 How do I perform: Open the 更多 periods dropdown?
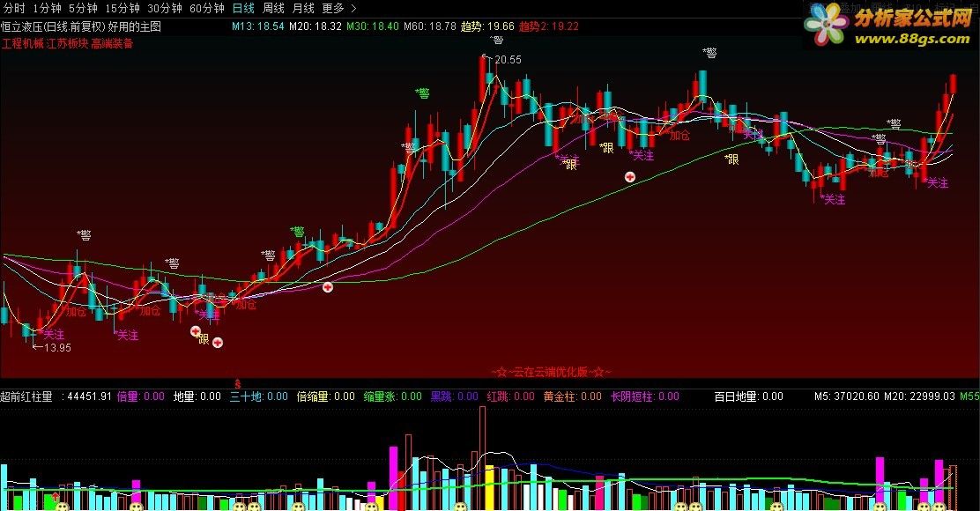333,8
